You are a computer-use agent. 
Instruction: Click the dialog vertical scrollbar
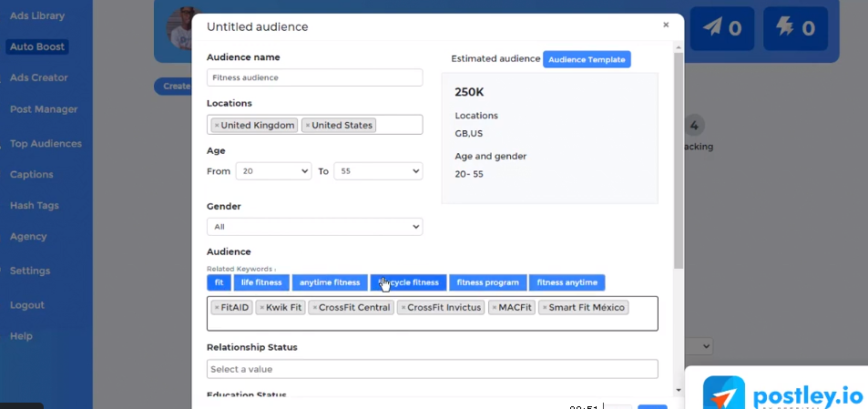click(x=679, y=160)
